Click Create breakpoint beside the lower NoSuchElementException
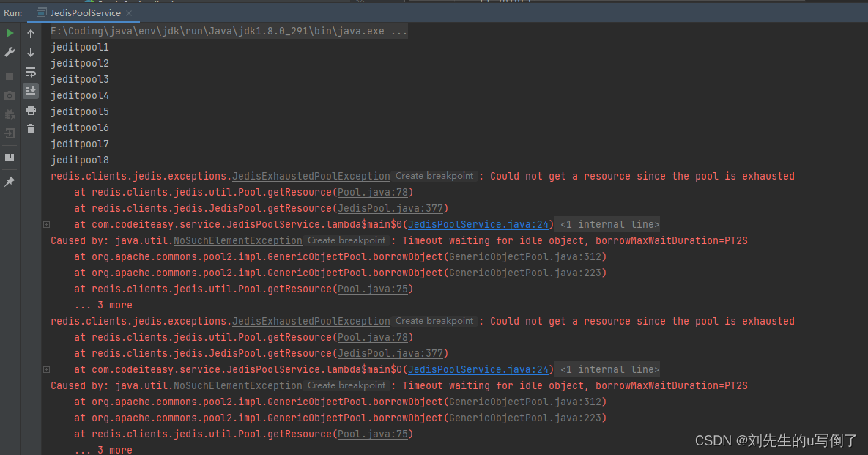868x455 pixels. click(346, 385)
